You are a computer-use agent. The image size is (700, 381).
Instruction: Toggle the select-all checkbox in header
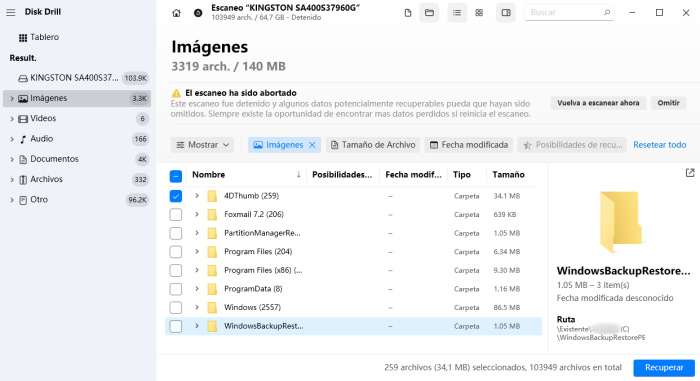point(176,176)
